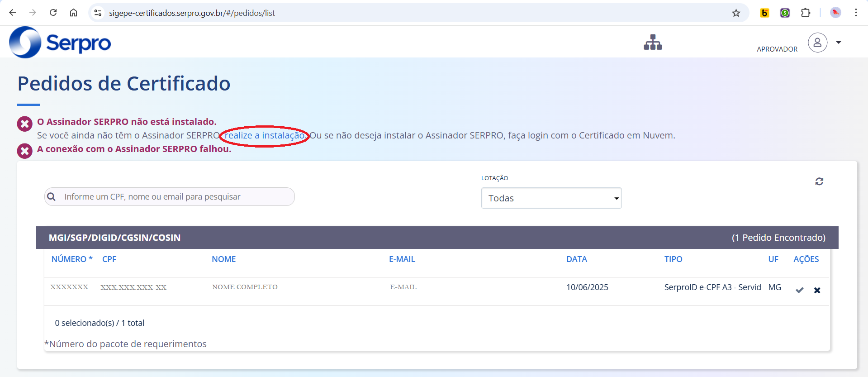Sort by the NOME column header
Viewport: 868px width, 377px height.
[x=223, y=259]
